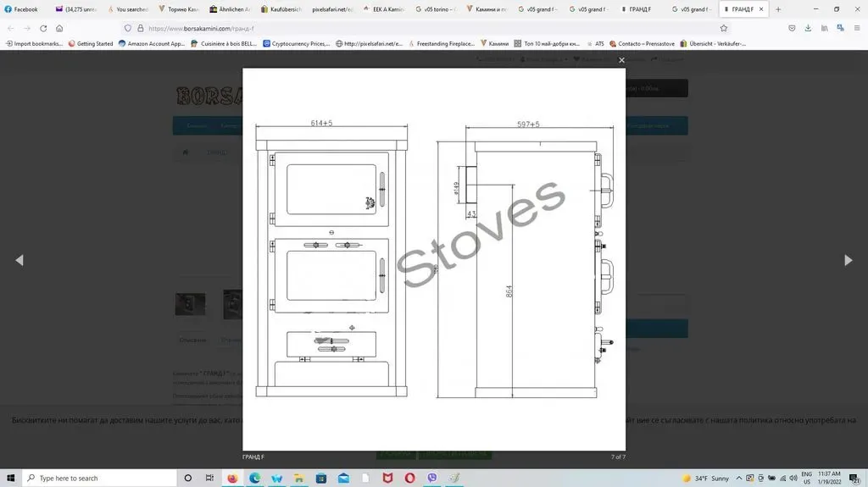Open the Mail app from the taskbar
Image resolution: width=868 pixels, height=487 pixels.
(x=343, y=478)
